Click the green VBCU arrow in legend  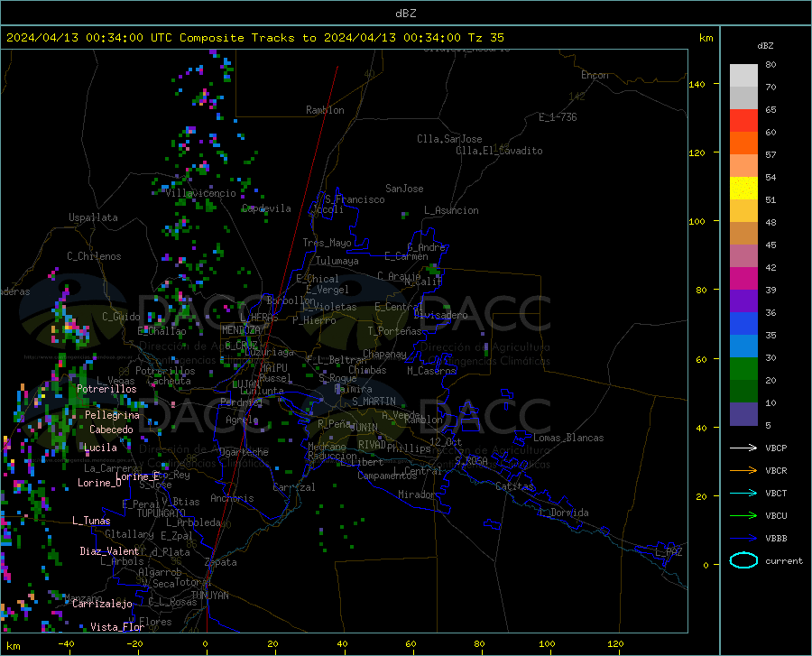[743, 515]
